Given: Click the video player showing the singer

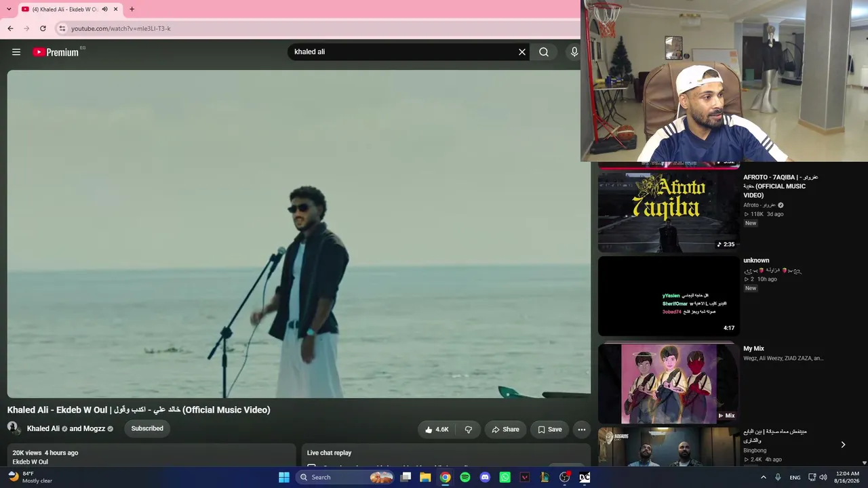Looking at the screenshot, I should 298,234.
